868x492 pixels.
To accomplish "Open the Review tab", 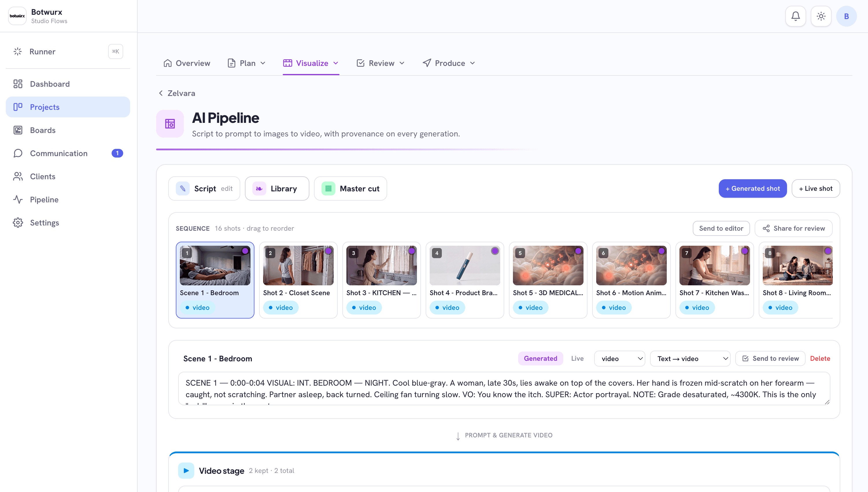I will tap(381, 63).
